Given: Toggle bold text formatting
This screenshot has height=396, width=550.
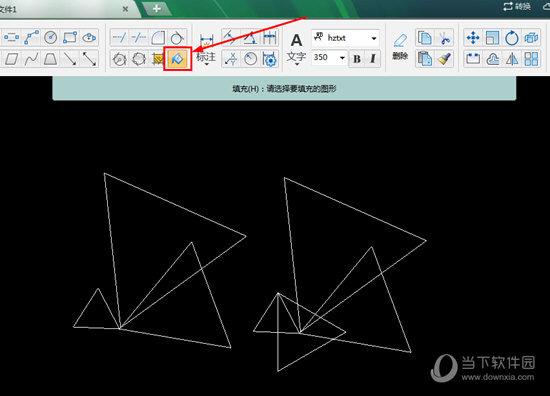Looking at the screenshot, I should tap(357, 59).
